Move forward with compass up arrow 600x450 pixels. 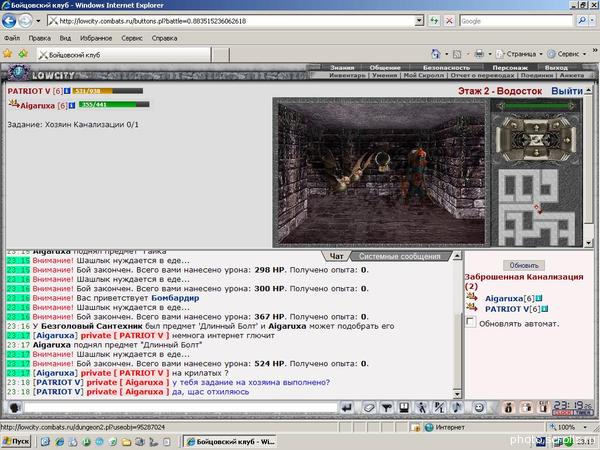tap(536, 125)
